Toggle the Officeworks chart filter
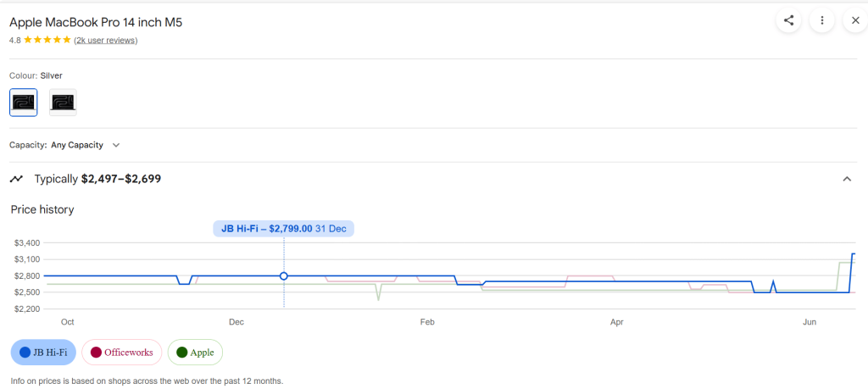 click(121, 353)
